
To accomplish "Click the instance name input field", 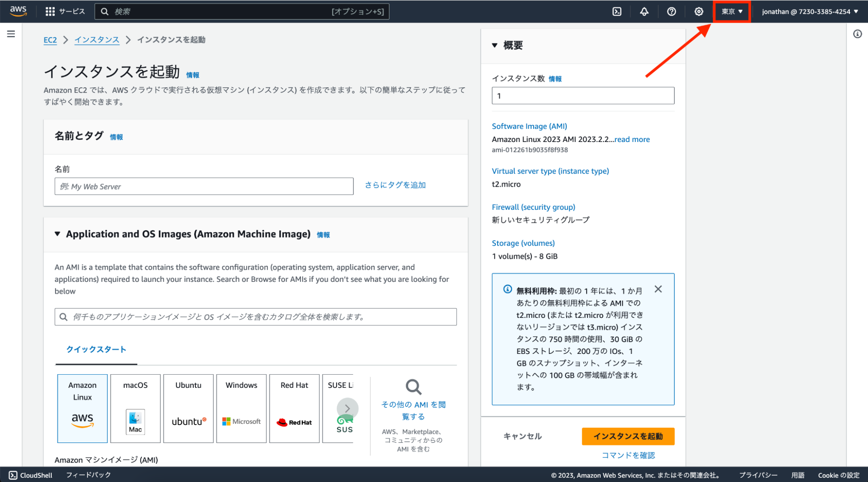I will [204, 186].
